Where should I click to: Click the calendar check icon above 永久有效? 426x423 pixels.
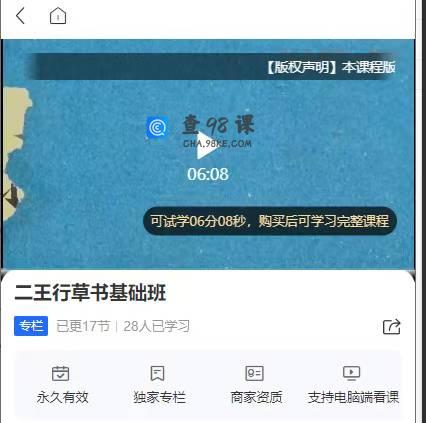[x=61, y=373]
